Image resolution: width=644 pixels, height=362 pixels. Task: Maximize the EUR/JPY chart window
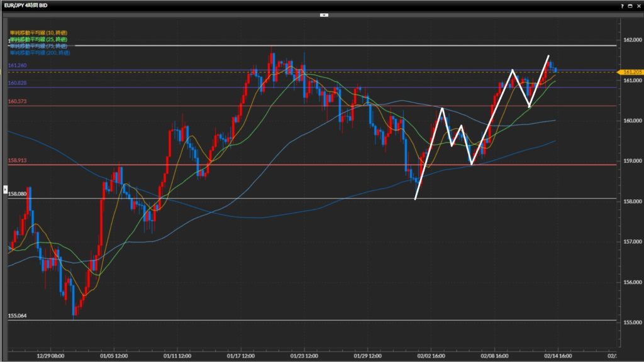tap(631, 5)
